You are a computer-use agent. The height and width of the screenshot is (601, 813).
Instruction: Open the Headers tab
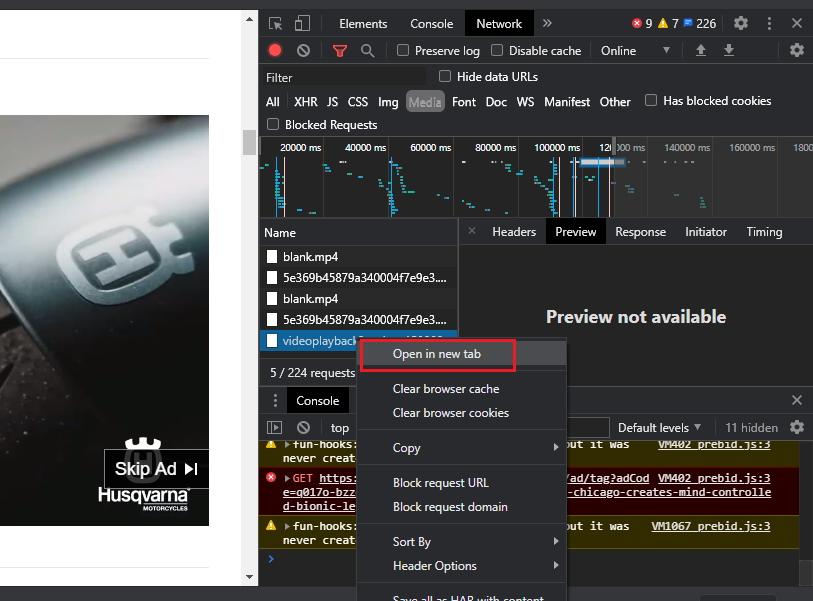514,232
